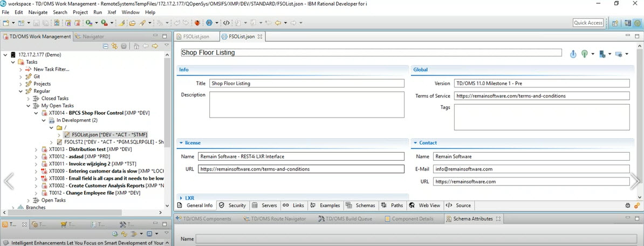644x246 pixels.
Task: Click the Forward arrow in Work Management toolbar
Action: (155, 46)
